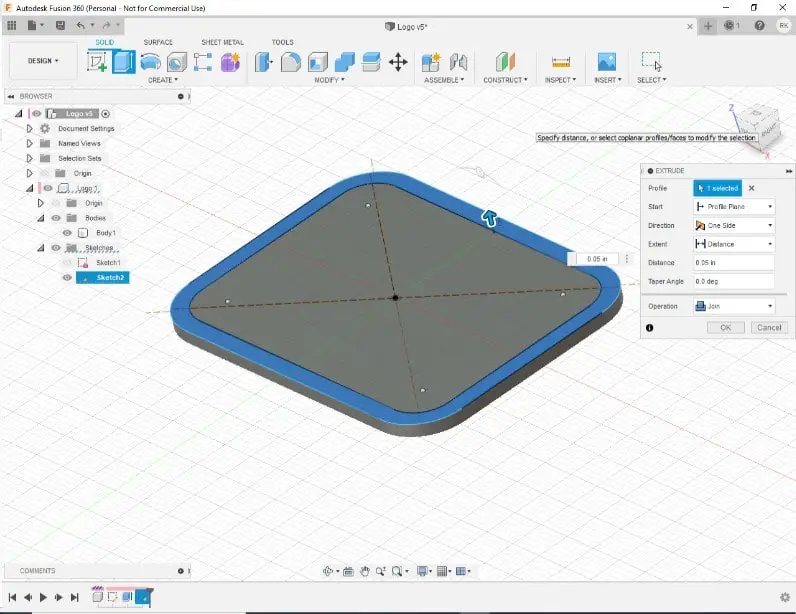Open the Direction One Side dropdown
Viewport: 796px width, 614px height.
pyautogui.click(x=734, y=225)
